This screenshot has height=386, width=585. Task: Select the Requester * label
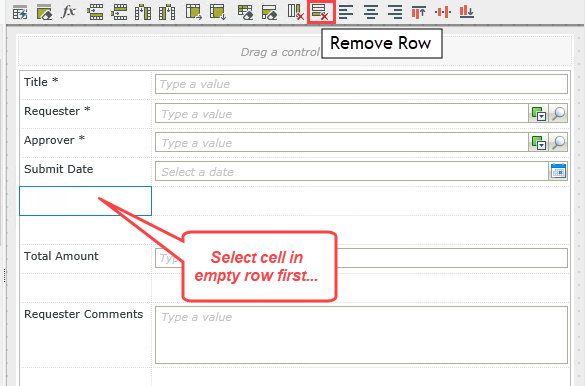pos(57,111)
